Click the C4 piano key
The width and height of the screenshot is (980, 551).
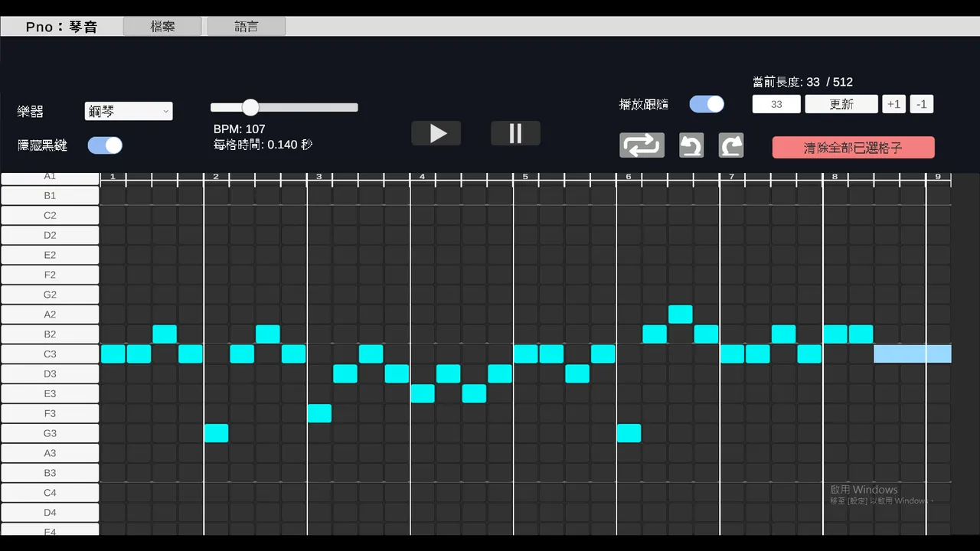(50, 493)
